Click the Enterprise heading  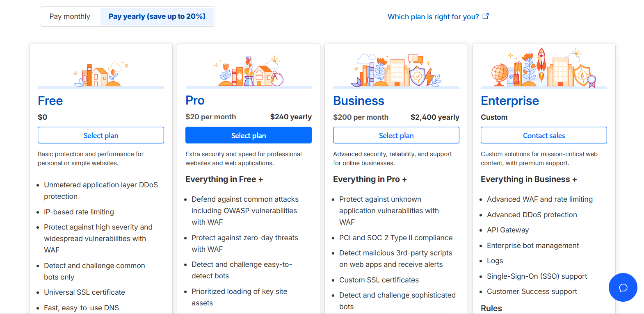[510, 100]
